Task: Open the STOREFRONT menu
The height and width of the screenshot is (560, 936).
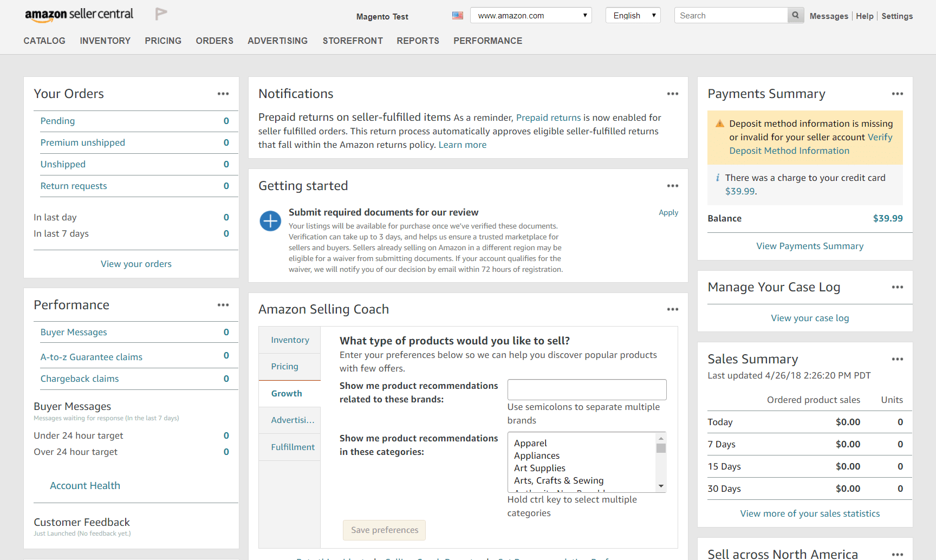Action: [353, 41]
